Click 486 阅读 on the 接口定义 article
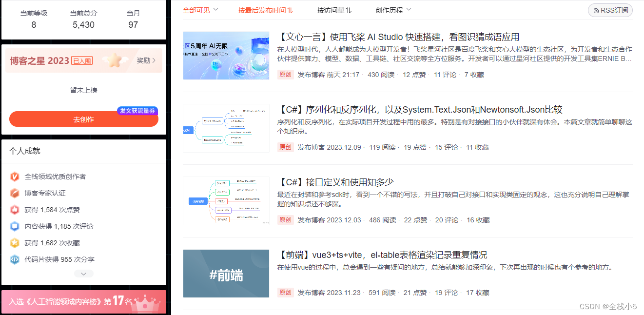The image size is (644, 315). pos(382,220)
